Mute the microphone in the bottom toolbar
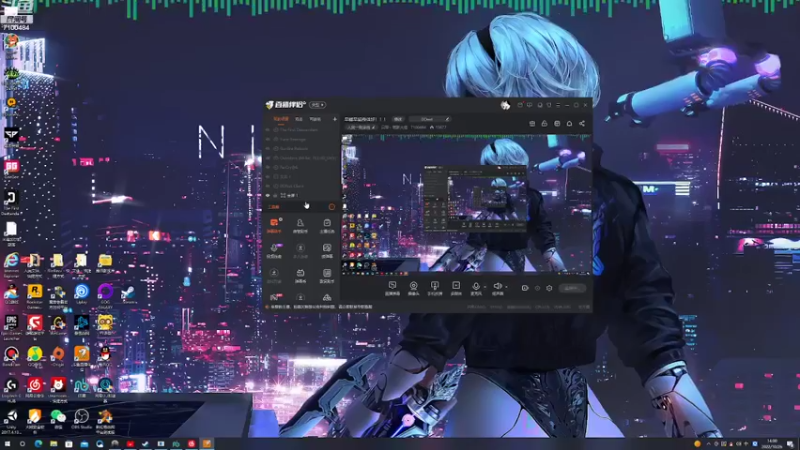Screen dimensions: 800x450 (476, 288)
